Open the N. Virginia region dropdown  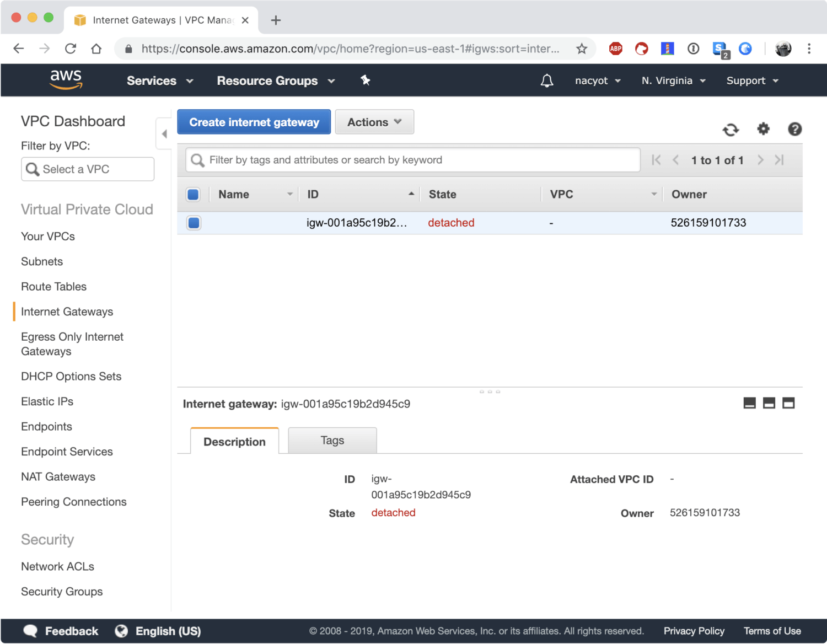coord(673,81)
